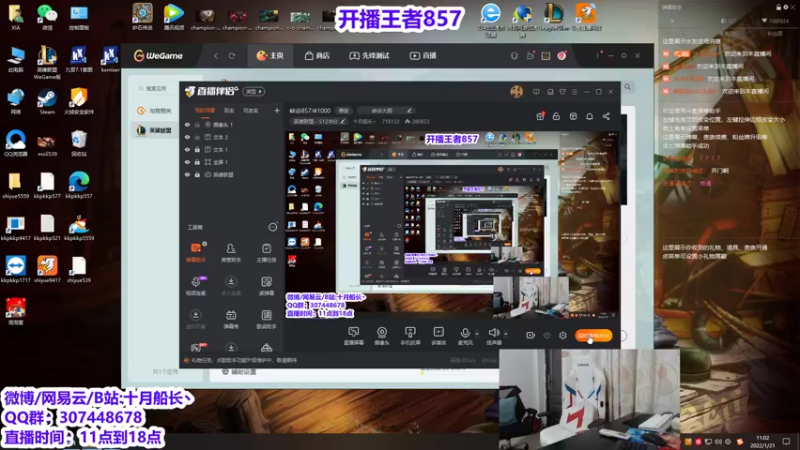The width and height of the screenshot is (800, 450).
Task: Toggle visibility of 摄像头 1 source
Action: coord(187,124)
